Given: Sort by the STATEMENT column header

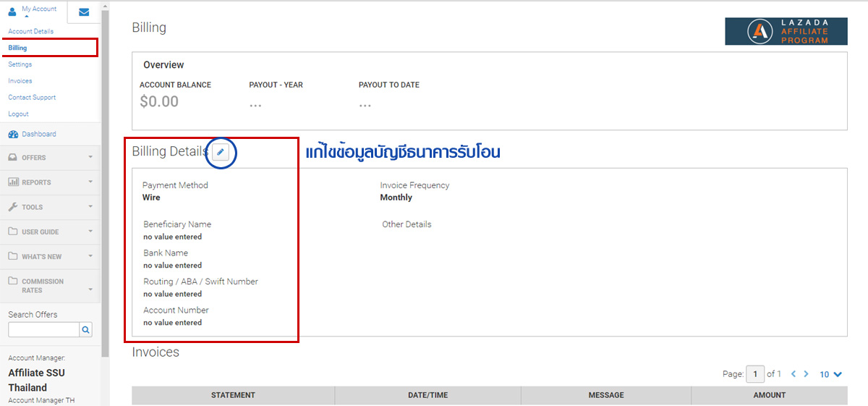Looking at the screenshot, I should click(x=233, y=395).
